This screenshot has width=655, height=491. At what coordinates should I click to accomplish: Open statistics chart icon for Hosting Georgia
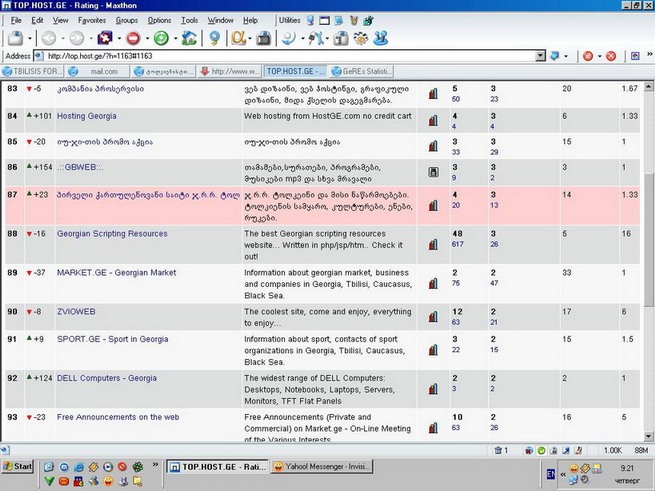pyautogui.click(x=433, y=120)
